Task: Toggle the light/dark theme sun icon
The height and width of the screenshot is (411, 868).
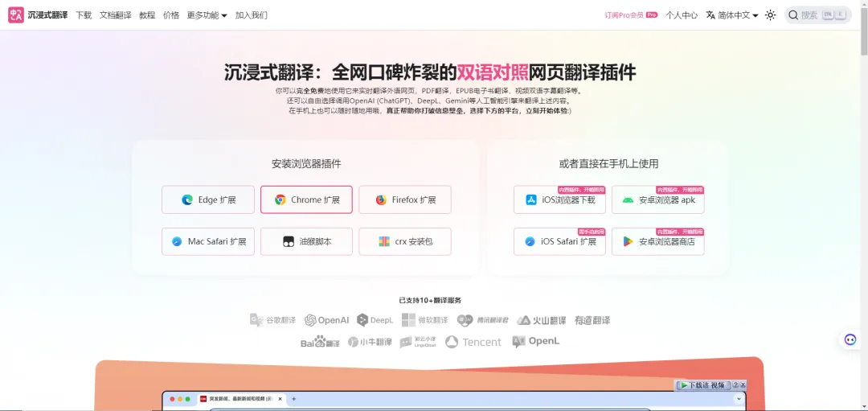Action: [x=770, y=15]
